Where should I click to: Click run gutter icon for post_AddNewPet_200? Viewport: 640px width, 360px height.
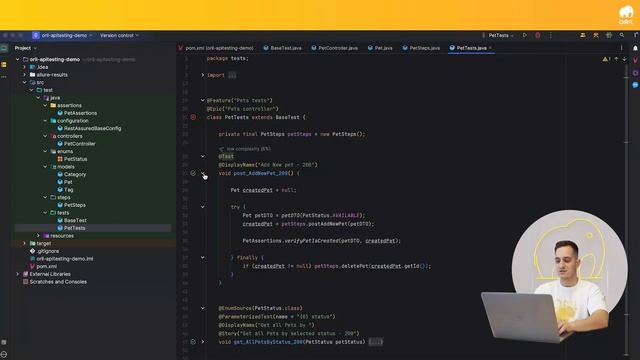click(193, 173)
